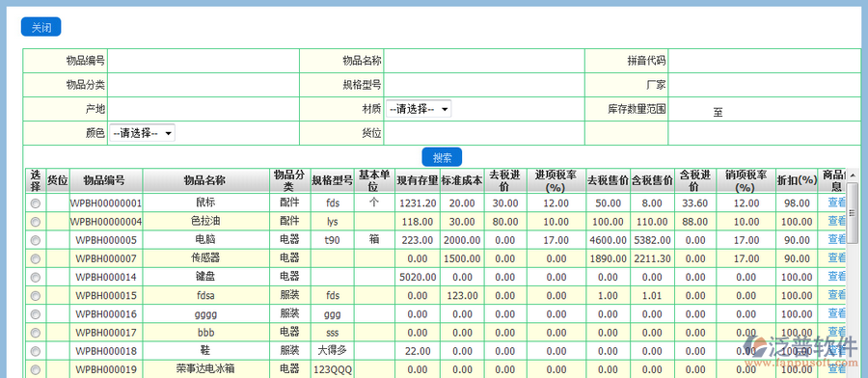Click the 关闭 button

[41, 27]
